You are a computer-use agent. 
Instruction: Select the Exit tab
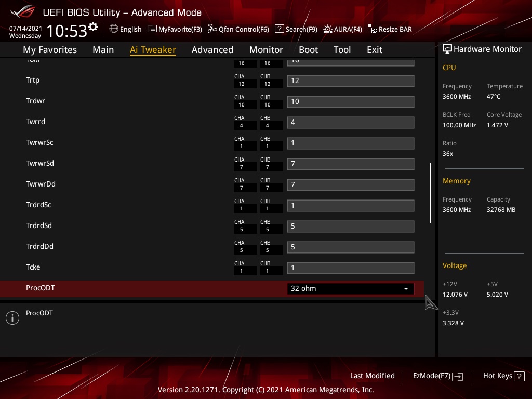[x=375, y=49]
